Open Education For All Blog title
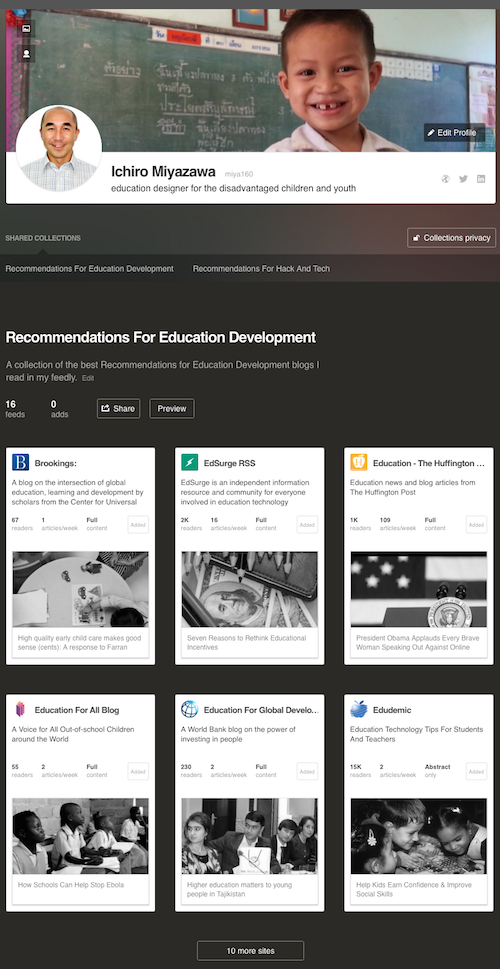Screen dimensions: 500x969 [77, 710]
